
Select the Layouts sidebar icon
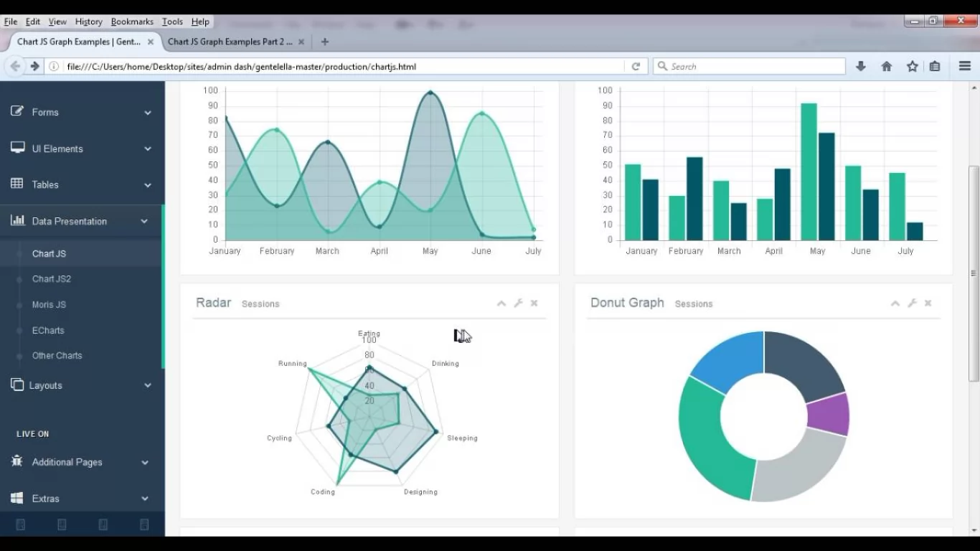point(17,385)
